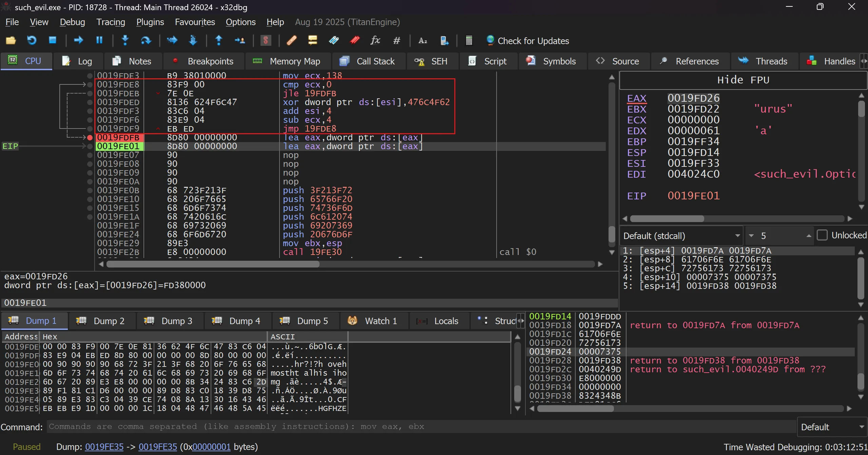Click the disassembly horizontal scrollbar thumb
Screen dimensions: 868x455
pyautogui.click(x=212, y=264)
